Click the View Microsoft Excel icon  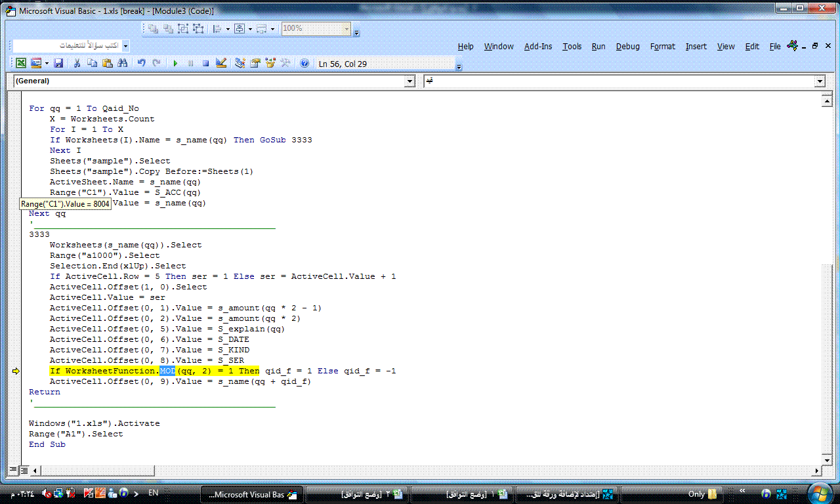coord(21,64)
